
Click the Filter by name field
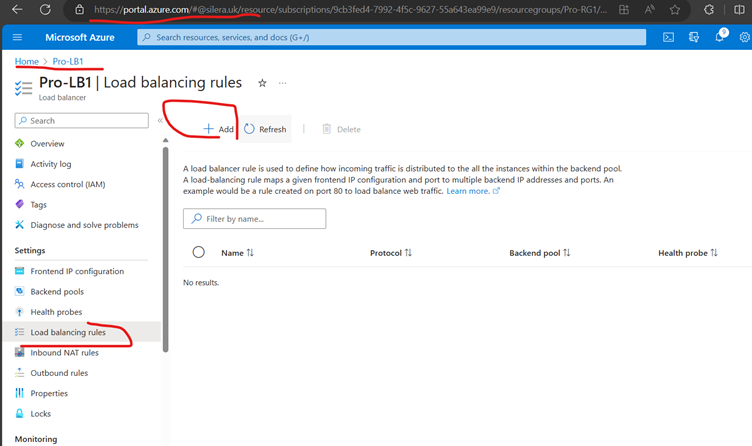[255, 218]
